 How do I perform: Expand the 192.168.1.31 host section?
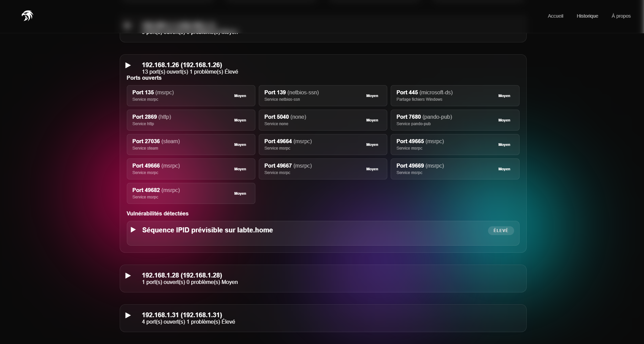pyautogui.click(x=128, y=315)
